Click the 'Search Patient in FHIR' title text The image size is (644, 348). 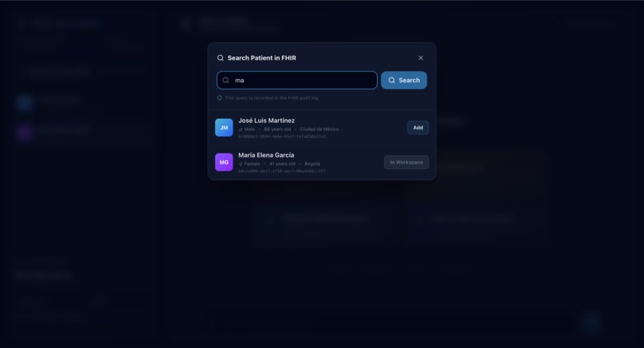pos(261,57)
